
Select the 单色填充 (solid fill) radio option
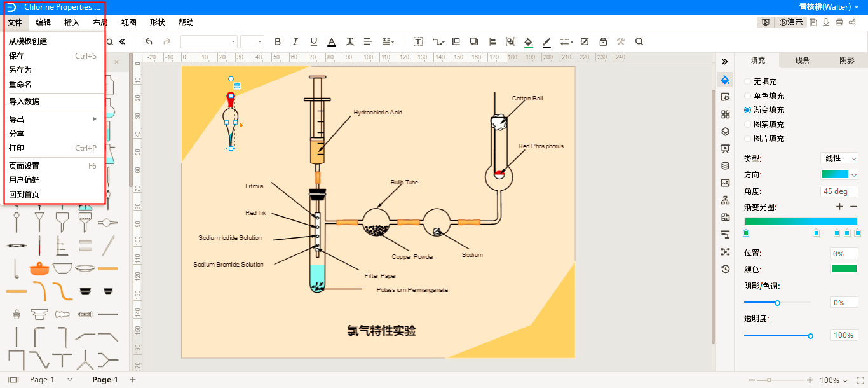pyautogui.click(x=747, y=96)
